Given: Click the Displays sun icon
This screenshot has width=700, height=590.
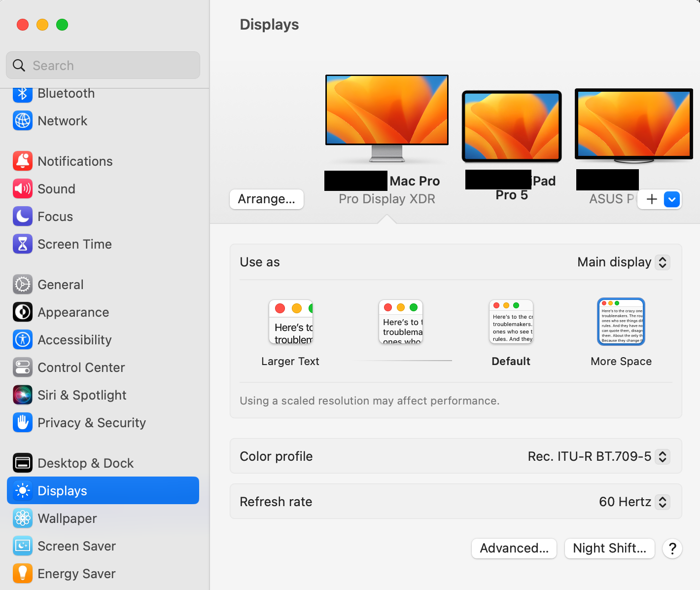Looking at the screenshot, I should [23, 491].
